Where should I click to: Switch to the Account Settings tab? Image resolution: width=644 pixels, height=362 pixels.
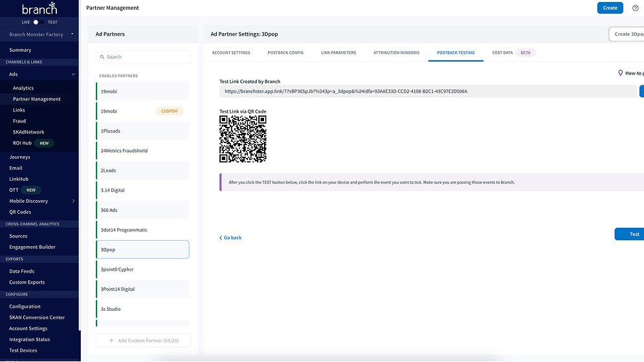(x=231, y=52)
